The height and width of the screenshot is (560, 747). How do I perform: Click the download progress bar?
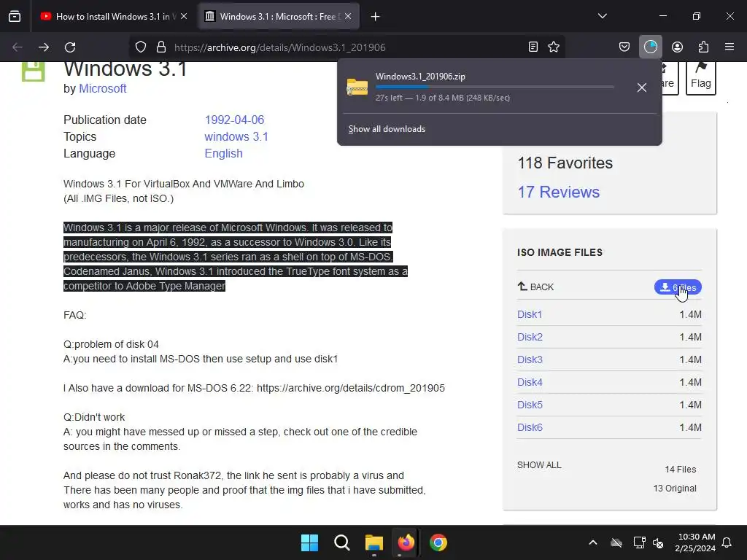tap(495, 87)
